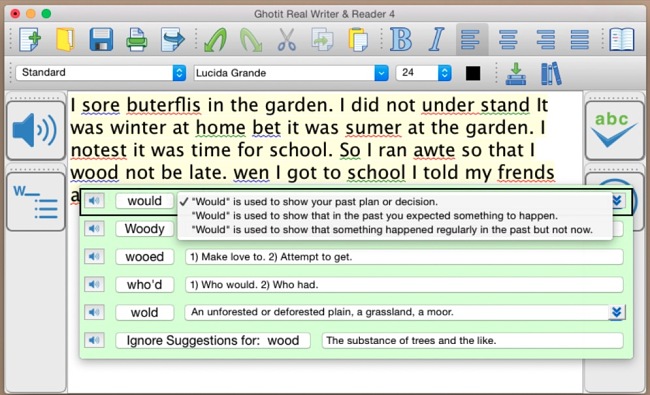Save the document with the floppy disk icon

pyautogui.click(x=101, y=40)
